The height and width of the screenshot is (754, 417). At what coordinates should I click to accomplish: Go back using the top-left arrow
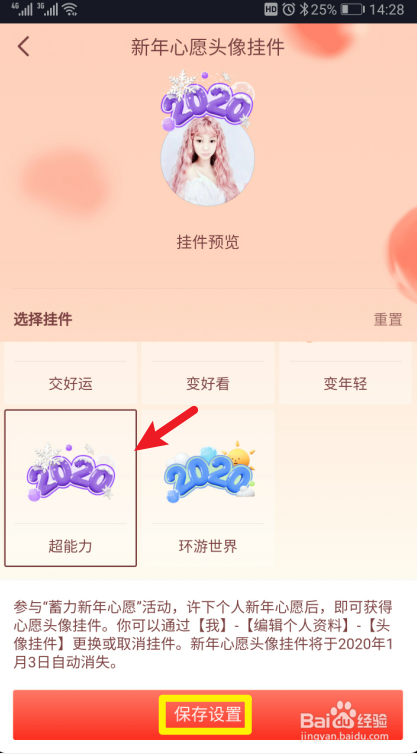(x=24, y=47)
